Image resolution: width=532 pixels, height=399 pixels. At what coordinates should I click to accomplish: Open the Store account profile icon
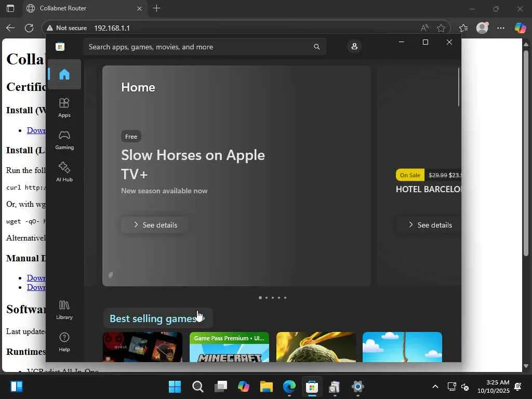coord(354,46)
